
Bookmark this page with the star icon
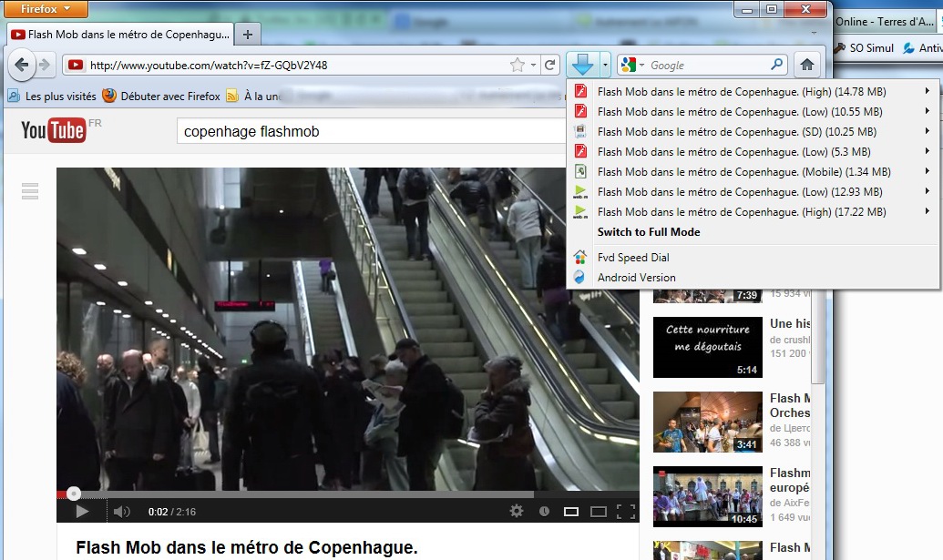coord(517,65)
